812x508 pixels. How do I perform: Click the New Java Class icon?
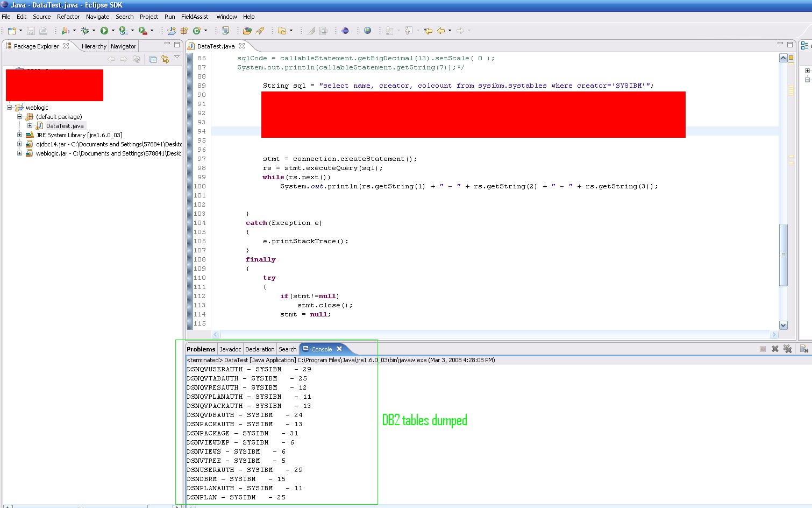point(197,31)
